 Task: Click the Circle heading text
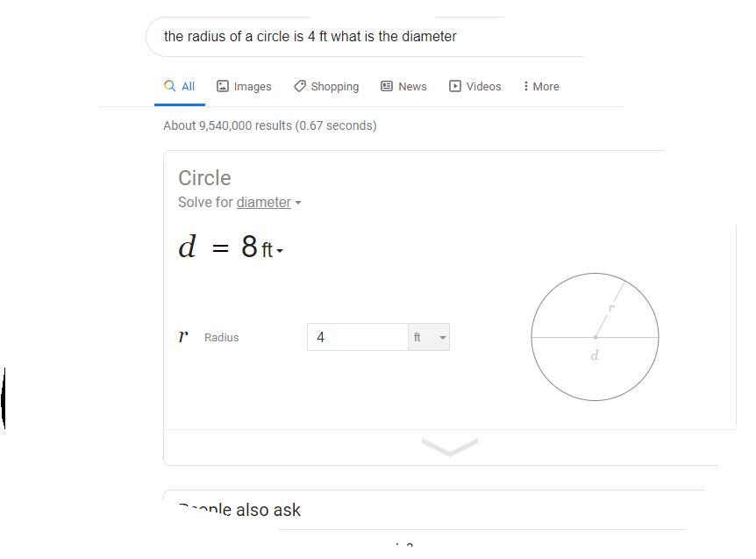(x=204, y=178)
